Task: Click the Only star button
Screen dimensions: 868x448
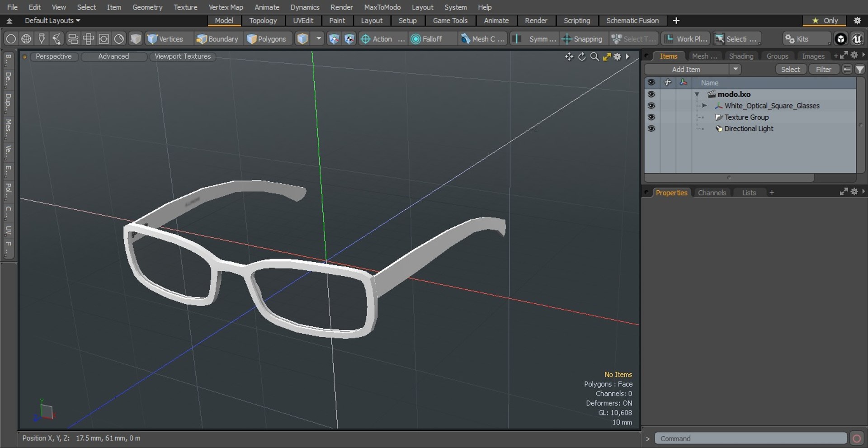Action: pos(825,20)
